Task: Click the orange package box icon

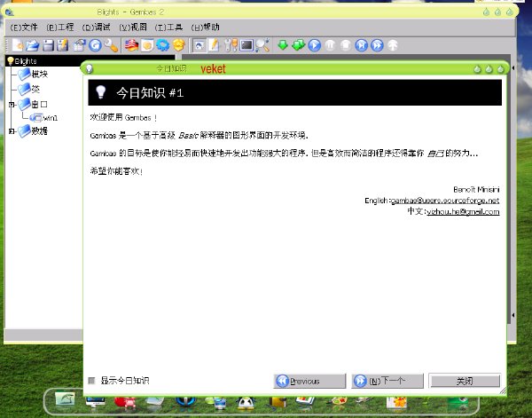Action: click(179, 45)
